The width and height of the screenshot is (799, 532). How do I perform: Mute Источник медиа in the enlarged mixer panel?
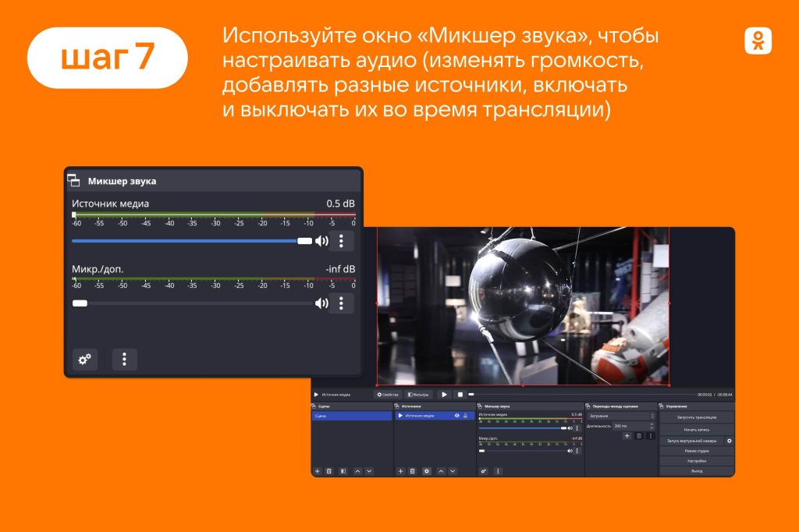(x=321, y=241)
